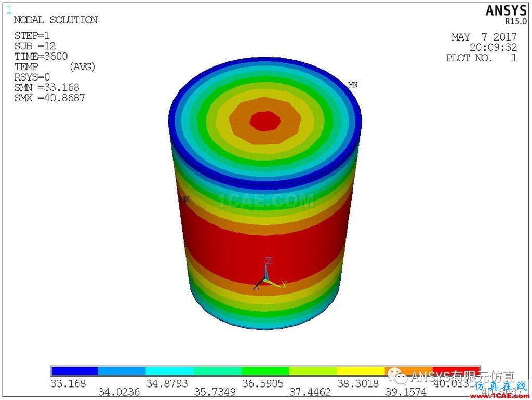Click the TIME=3600 label
The width and height of the screenshot is (532, 400).
pos(41,56)
